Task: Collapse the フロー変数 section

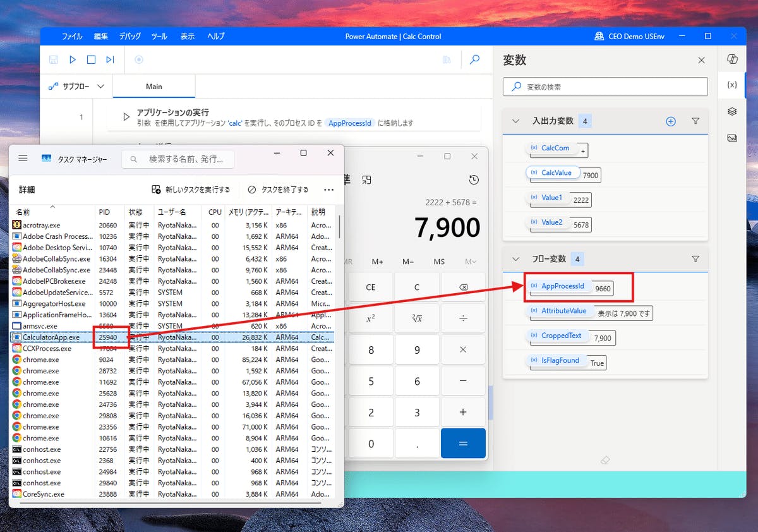Action: click(515, 259)
